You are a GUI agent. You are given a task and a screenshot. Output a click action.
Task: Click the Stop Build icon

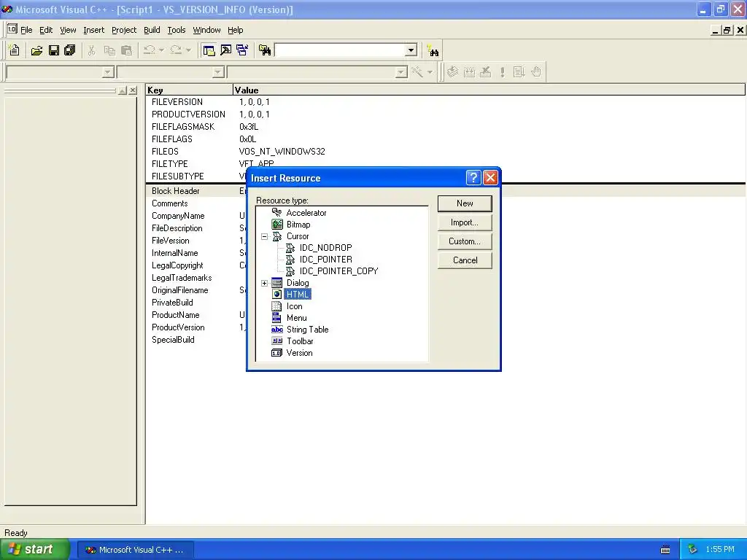(485, 72)
